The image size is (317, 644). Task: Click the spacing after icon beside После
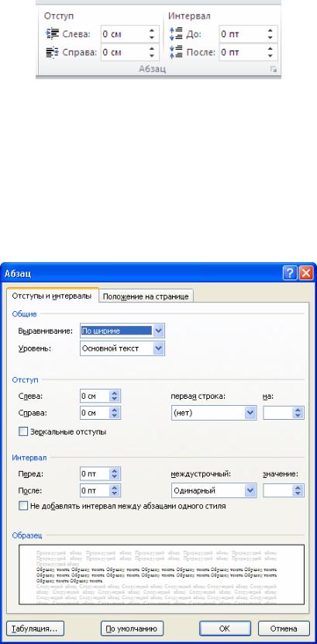(175, 53)
